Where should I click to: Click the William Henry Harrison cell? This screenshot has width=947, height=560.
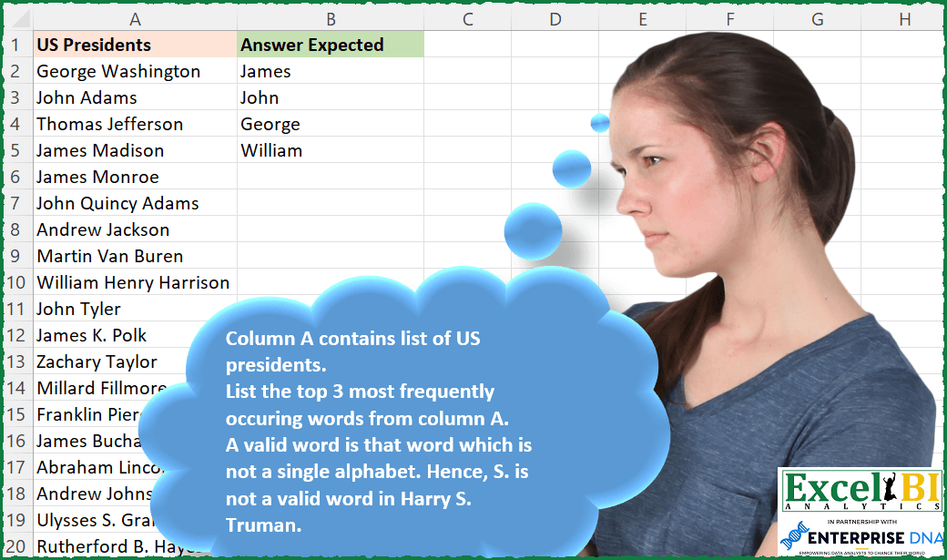(135, 282)
